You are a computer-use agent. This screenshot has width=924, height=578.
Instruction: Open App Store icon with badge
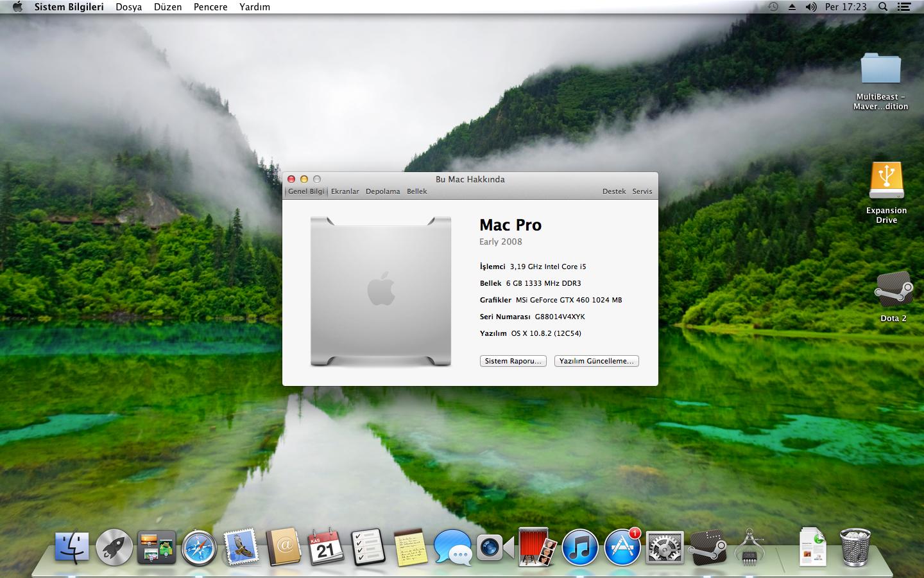pos(622,547)
